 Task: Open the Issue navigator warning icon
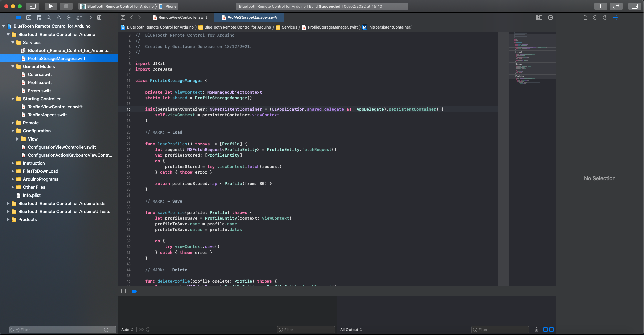tap(59, 17)
